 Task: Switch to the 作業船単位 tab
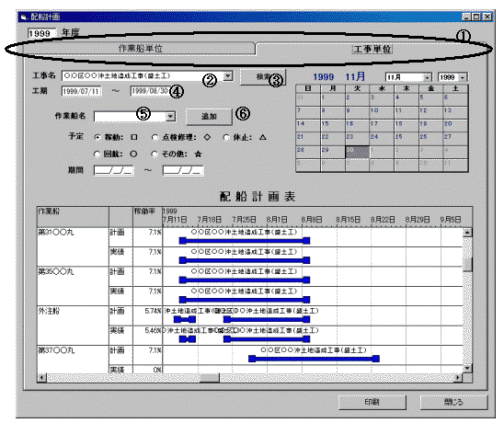[140, 48]
